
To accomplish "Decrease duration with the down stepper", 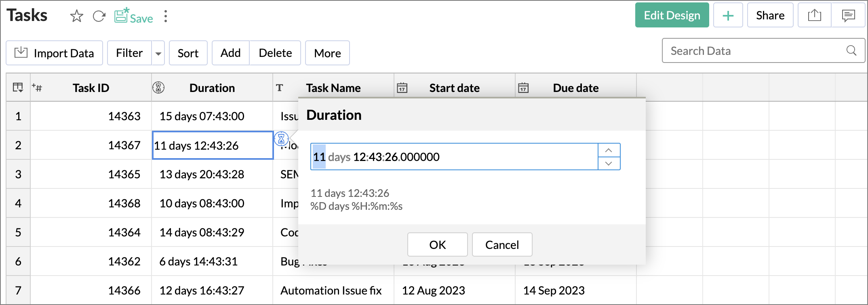I will (x=609, y=163).
